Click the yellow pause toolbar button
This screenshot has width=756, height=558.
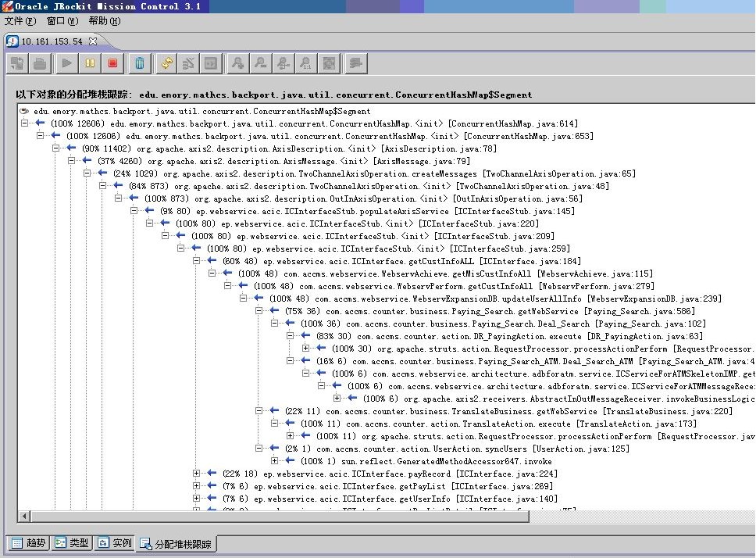click(x=90, y=63)
